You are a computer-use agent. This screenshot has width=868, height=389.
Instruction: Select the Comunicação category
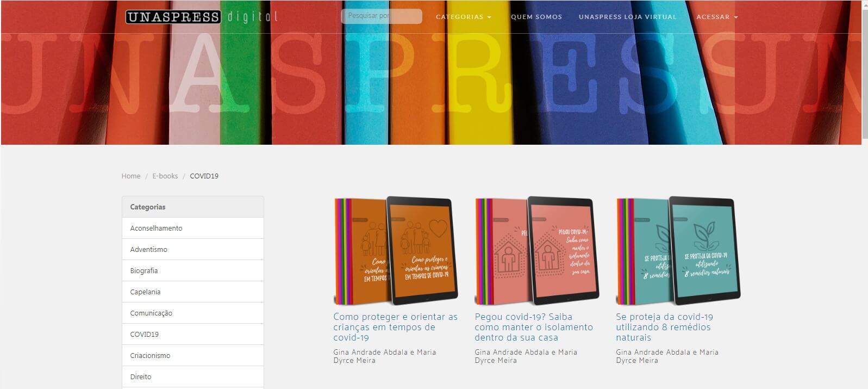click(x=193, y=313)
